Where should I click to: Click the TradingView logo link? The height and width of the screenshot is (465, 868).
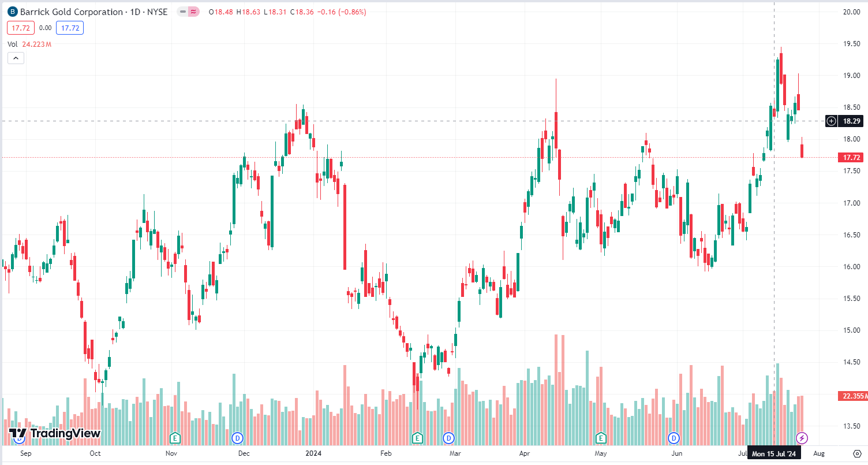55,433
